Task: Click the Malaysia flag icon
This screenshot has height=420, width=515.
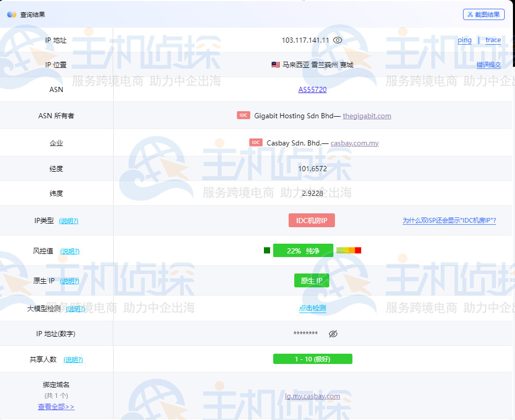Action: point(275,65)
